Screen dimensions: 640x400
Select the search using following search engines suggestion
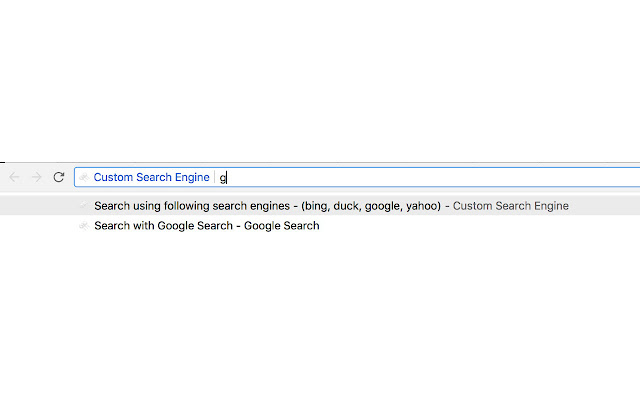coord(330,206)
